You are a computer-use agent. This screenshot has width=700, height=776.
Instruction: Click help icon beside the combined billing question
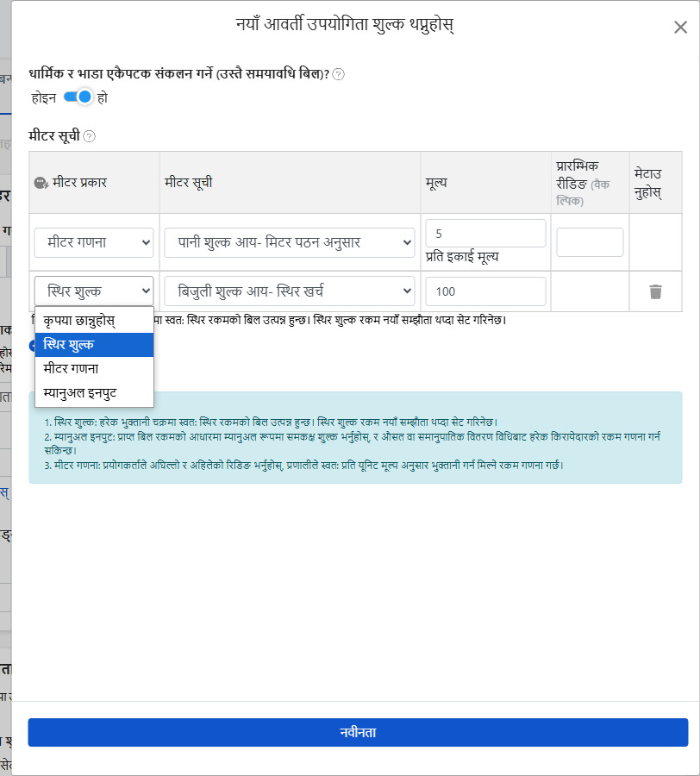[339, 74]
